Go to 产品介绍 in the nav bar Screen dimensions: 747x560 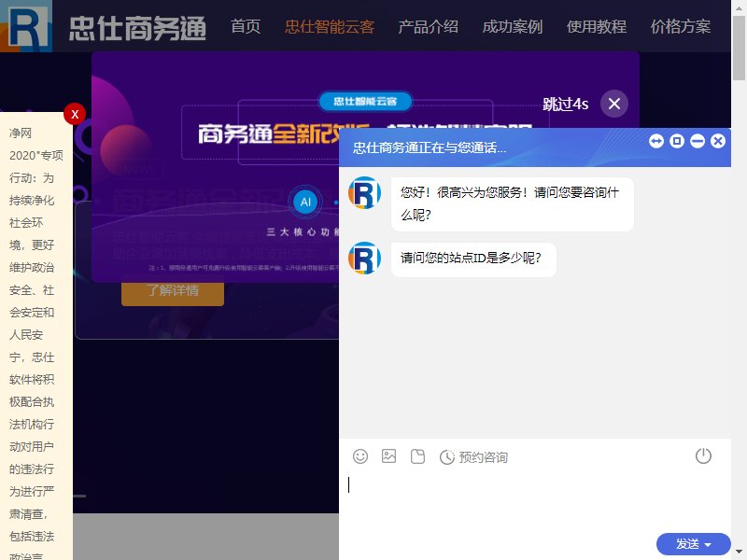point(428,26)
